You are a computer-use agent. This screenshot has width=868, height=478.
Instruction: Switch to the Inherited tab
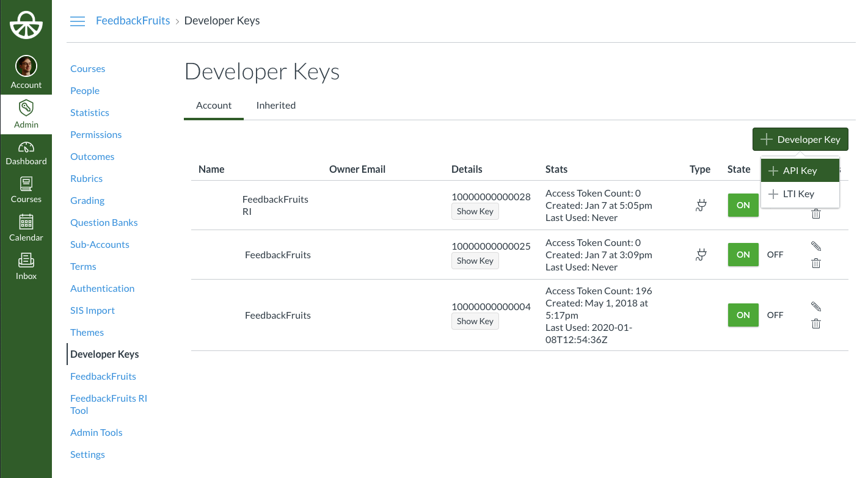coord(276,106)
